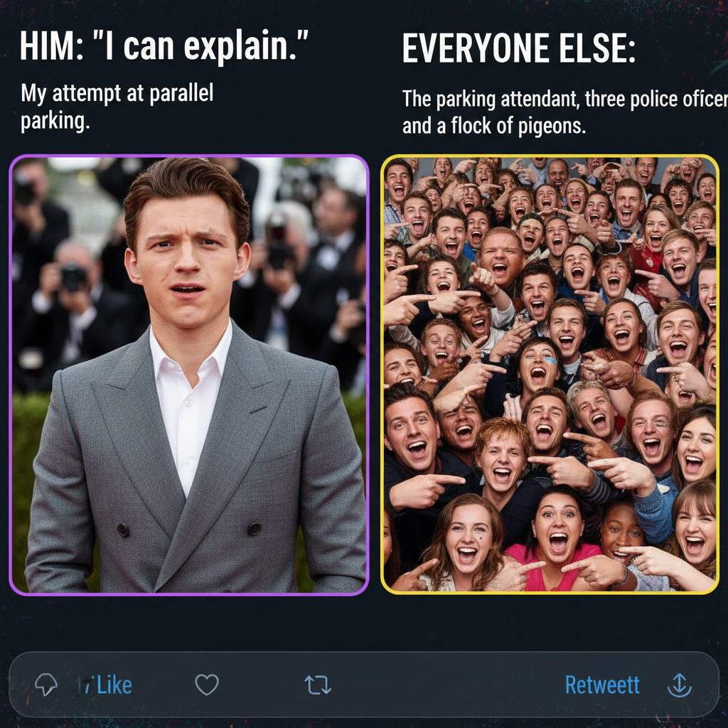Tap the heart outline icon
This screenshot has width=728, height=728.
point(206,685)
